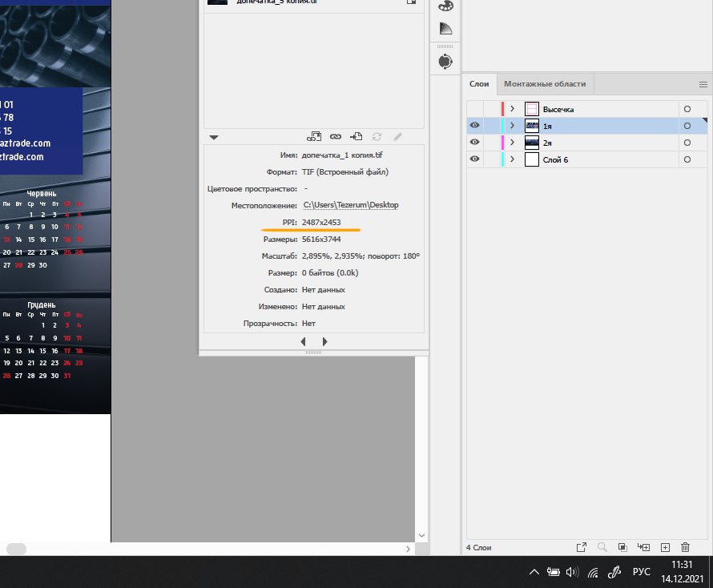Expand layer 2я chevron
This screenshot has width=713, height=588.
pyautogui.click(x=513, y=143)
